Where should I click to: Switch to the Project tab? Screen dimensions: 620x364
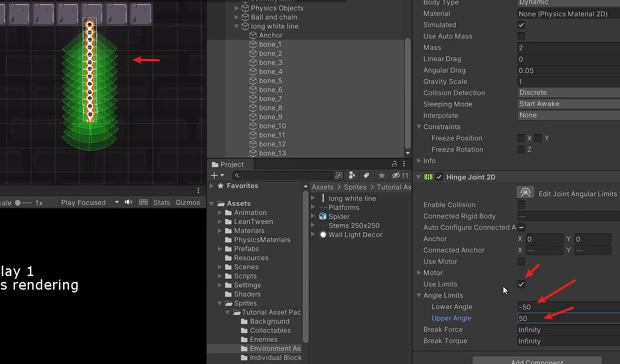click(230, 164)
